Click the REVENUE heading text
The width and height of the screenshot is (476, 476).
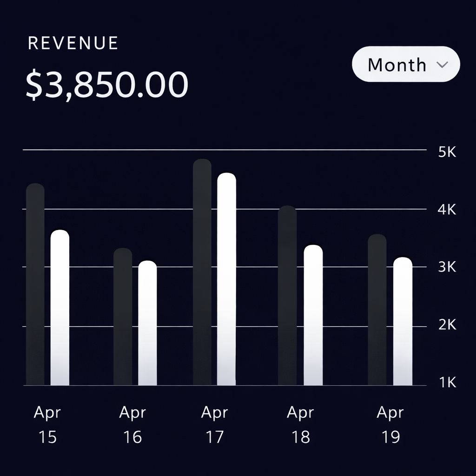point(73,43)
